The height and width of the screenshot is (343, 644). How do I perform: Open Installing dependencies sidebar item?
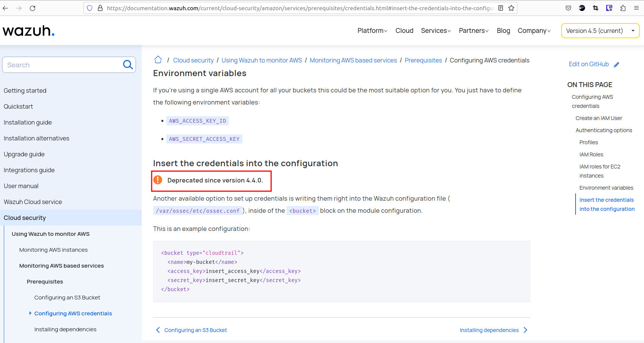65,329
